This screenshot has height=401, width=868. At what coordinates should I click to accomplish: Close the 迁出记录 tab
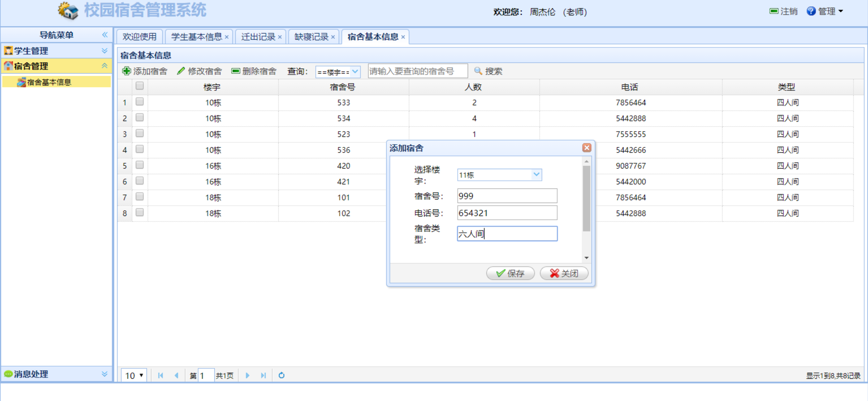280,37
